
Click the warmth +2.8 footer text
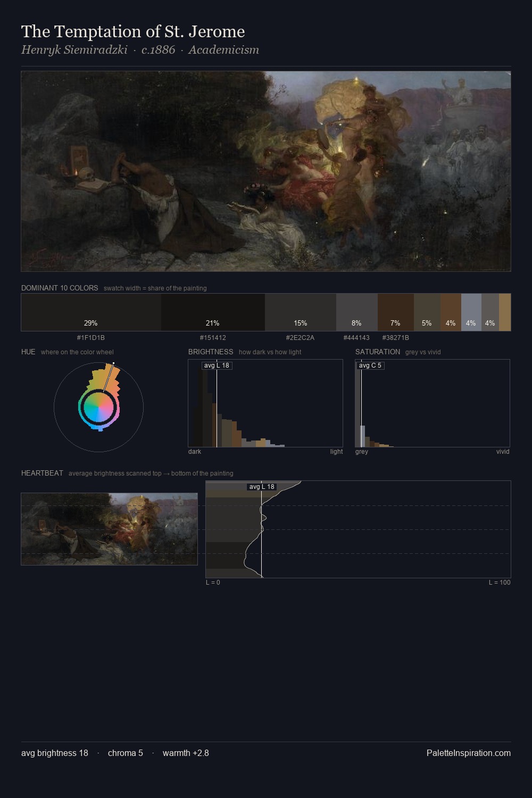click(186, 753)
